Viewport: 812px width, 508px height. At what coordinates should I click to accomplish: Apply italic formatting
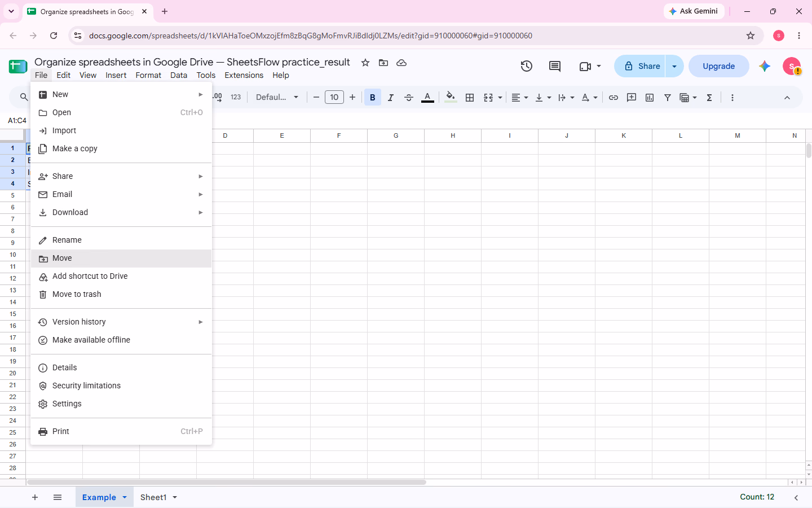[x=390, y=98]
